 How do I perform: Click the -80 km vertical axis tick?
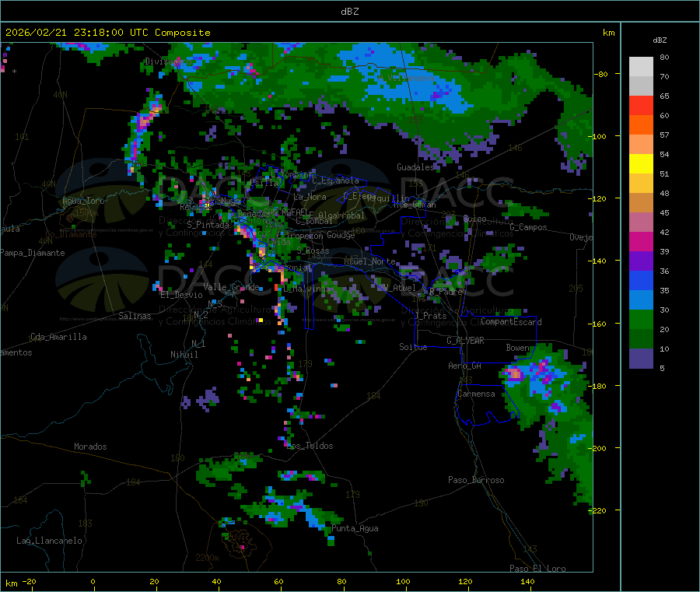600,74
